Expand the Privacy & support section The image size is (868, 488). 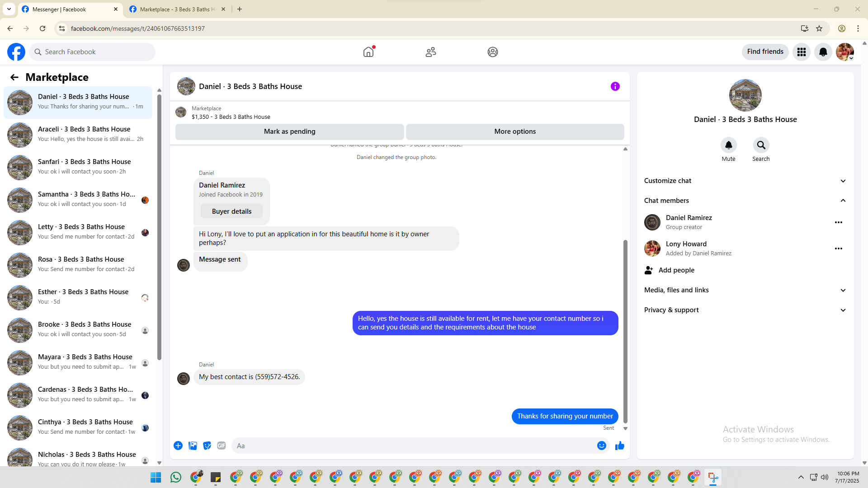point(745,310)
